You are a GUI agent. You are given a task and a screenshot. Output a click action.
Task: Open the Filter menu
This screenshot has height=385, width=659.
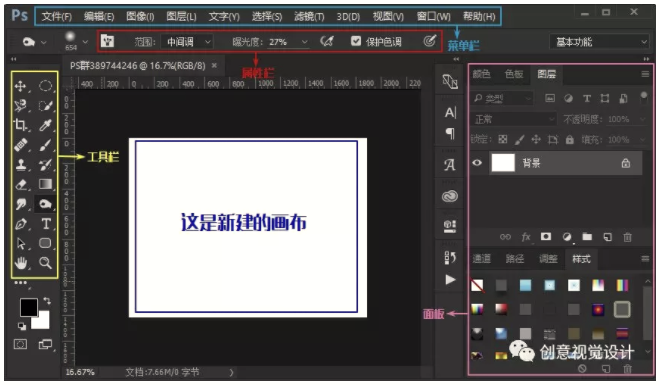(x=309, y=16)
